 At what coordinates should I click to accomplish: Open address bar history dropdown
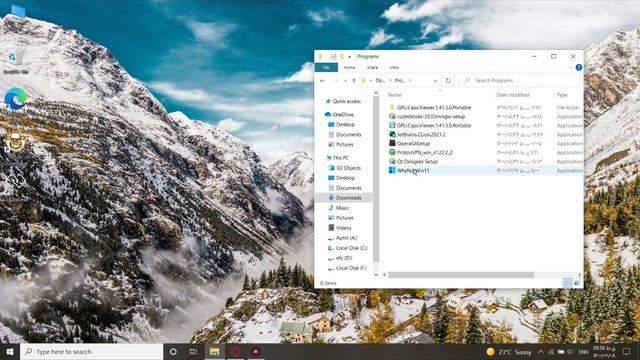(x=435, y=81)
